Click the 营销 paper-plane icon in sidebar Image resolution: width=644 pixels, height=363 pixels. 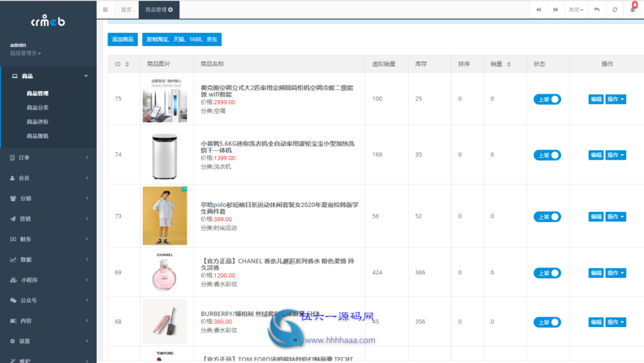[x=13, y=219]
